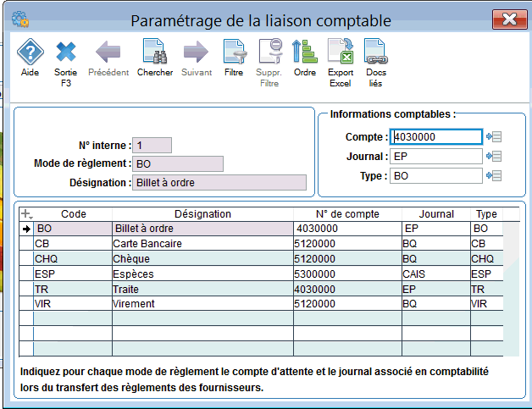Click the Traite designation cell
Viewport: 532px width, 409px height.
point(202,289)
